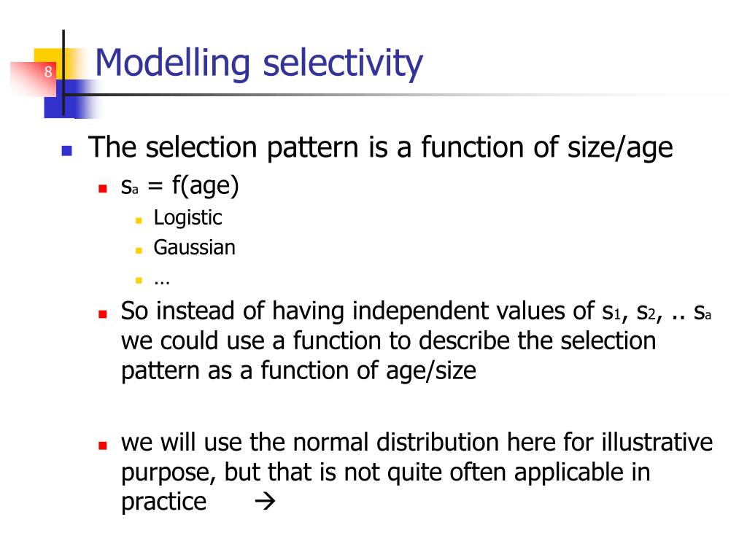Click the yellow bullet beside the ellipsis
Screen dimensions: 747x560
[x=139, y=281]
